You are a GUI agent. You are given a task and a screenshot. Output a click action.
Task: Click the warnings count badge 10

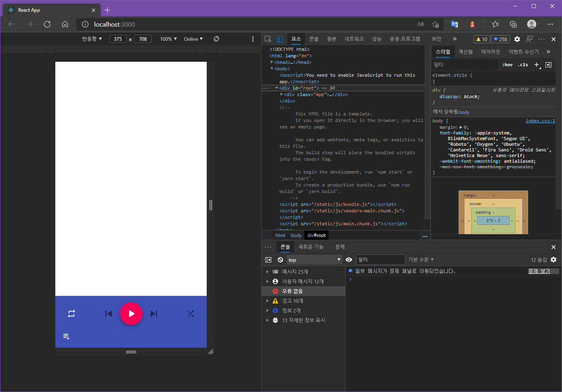coord(482,39)
